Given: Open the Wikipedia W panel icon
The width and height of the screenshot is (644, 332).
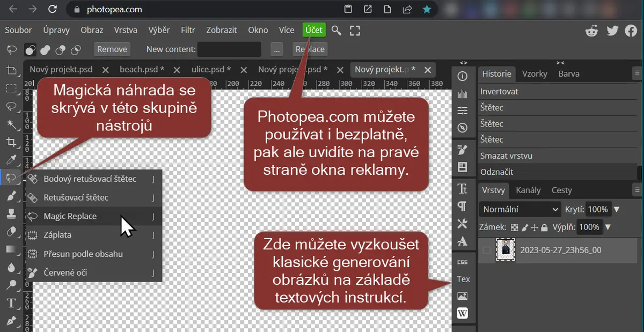Looking at the screenshot, I should [463, 314].
